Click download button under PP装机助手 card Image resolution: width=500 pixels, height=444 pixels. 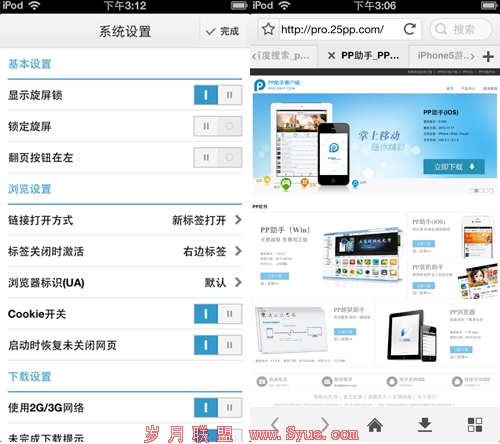423,286
